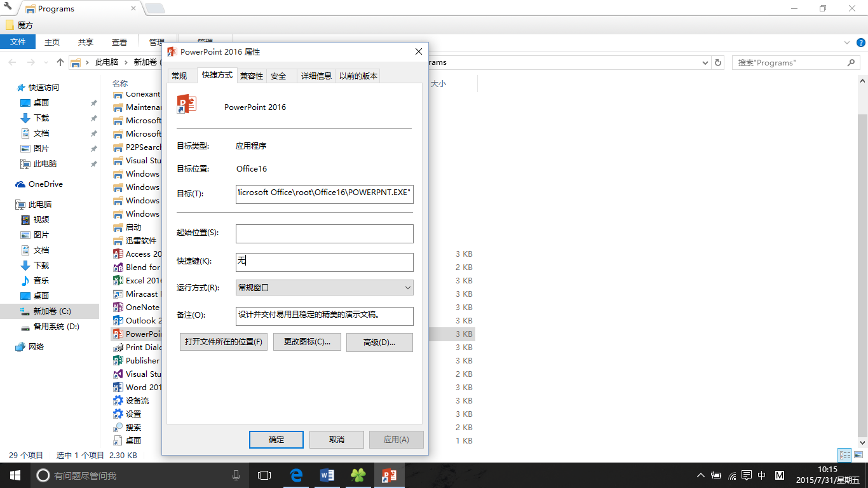This screenshot has height=488, width=868.
Task: Open the Windows Start menu
Action: pos(15,475)
